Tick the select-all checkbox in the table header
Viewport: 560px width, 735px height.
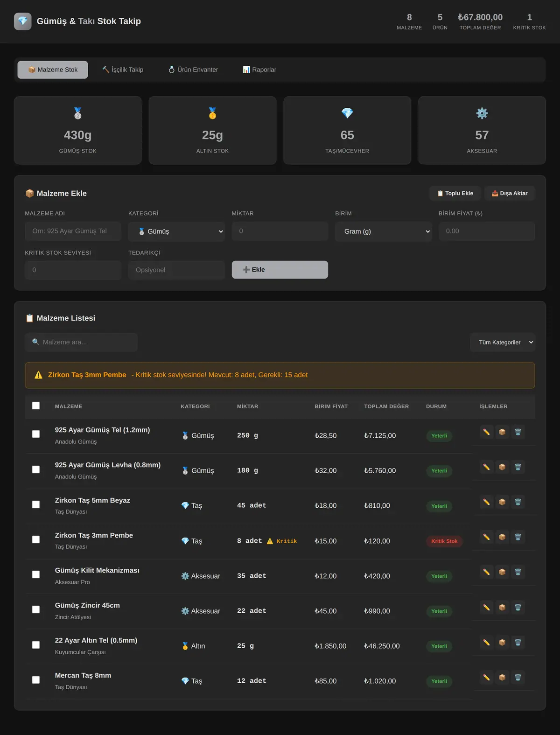click(36, 406)
